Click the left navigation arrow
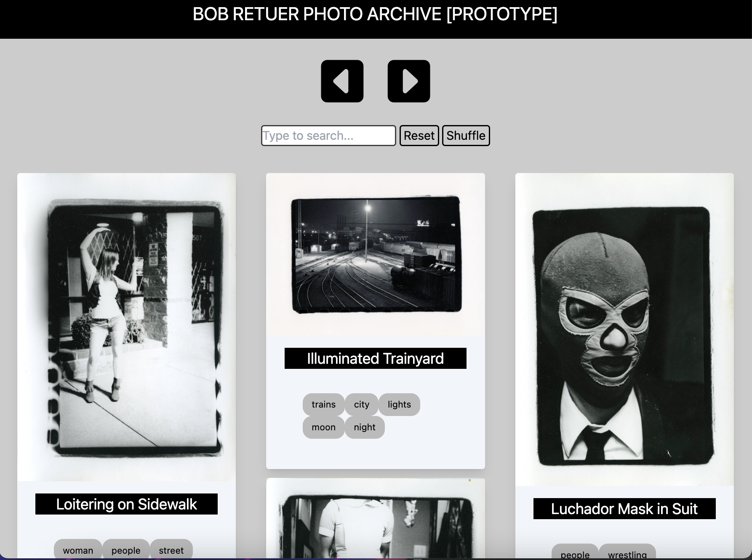Screen dimensions: 752x560 coord(342,81)
